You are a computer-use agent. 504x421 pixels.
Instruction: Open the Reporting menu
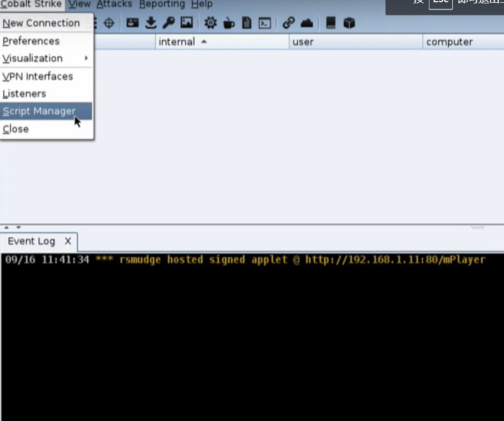(162, 4)
